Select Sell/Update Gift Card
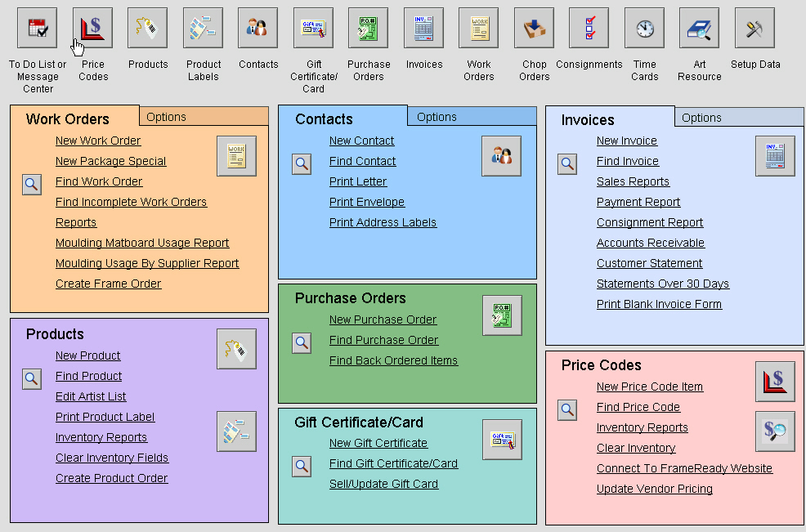Image resolution: width=806 pixels, height=532 pixels. coord(383,483)
